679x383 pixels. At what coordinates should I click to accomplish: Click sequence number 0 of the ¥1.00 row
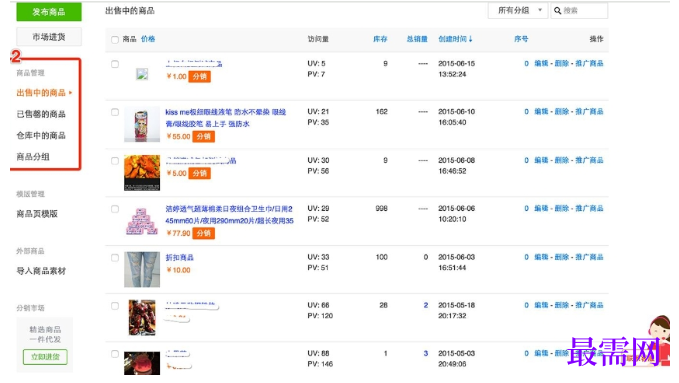coord(526,63)
